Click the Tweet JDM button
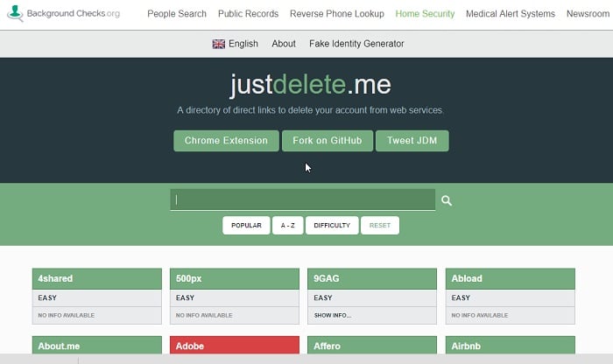613x364 pixels. coord(412,141)
